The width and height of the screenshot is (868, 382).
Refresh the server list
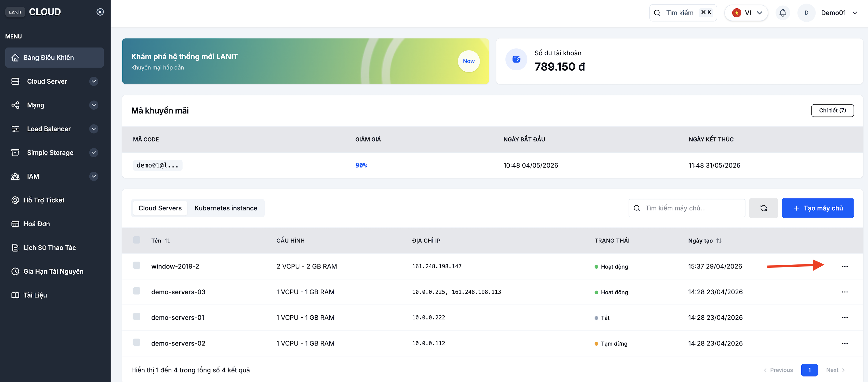(x=764, y=208)
